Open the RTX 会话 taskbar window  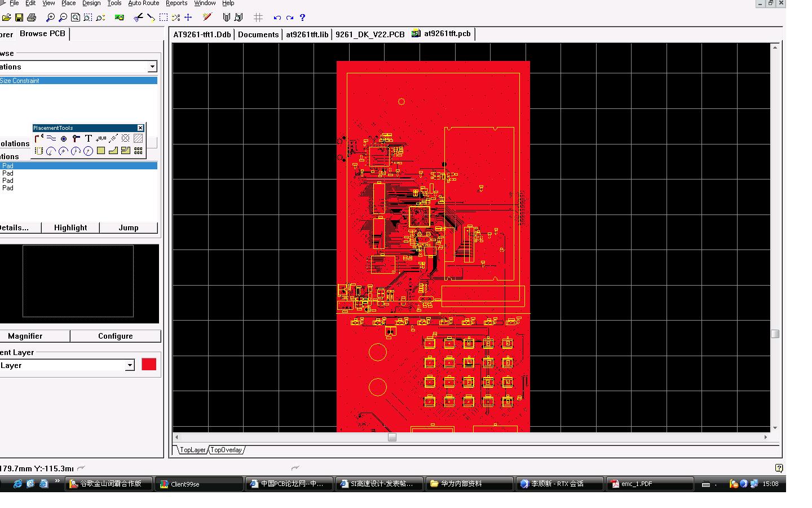pos(560,484)
